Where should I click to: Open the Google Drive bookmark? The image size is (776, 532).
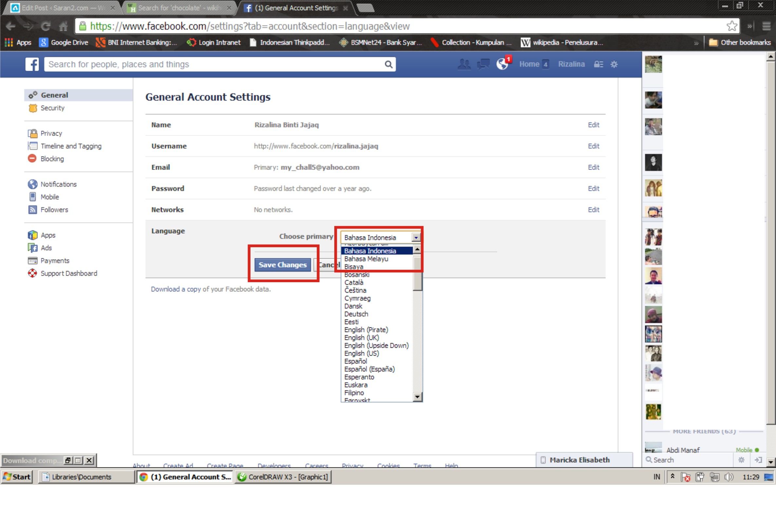(64, 43)
